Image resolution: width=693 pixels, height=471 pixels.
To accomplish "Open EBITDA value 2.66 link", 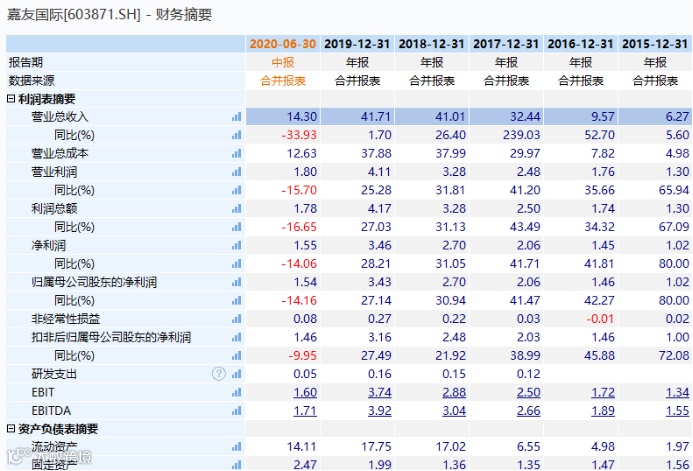I will tap(528, 411).
